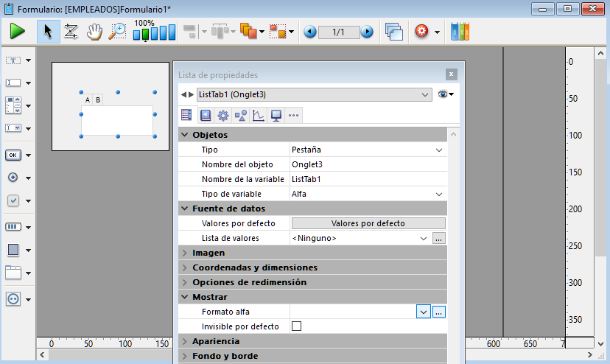The height and width of the screenshot is (364, 610).
Task: Open the Tipo de variable dropdown
Action: click(439, 194)
